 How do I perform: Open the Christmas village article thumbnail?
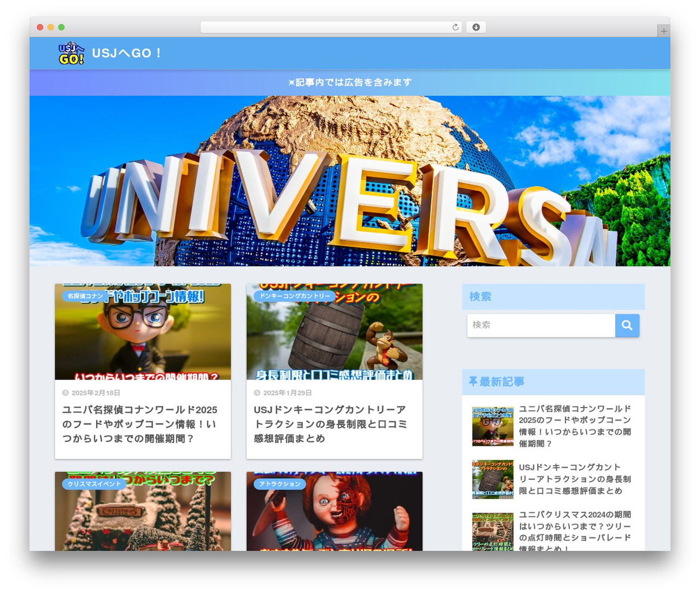pos(143,511)
